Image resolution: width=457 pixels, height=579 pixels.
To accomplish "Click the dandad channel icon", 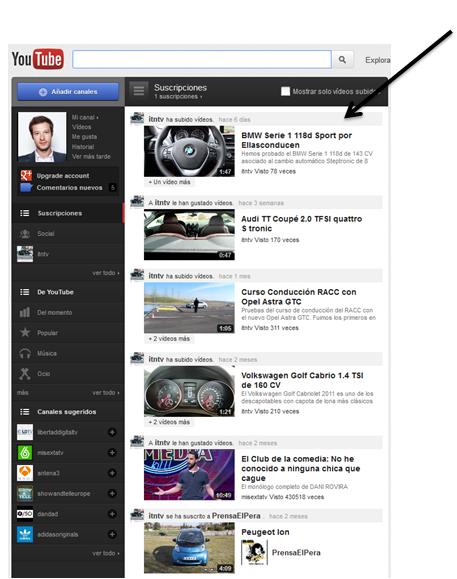I will point(25,514).
